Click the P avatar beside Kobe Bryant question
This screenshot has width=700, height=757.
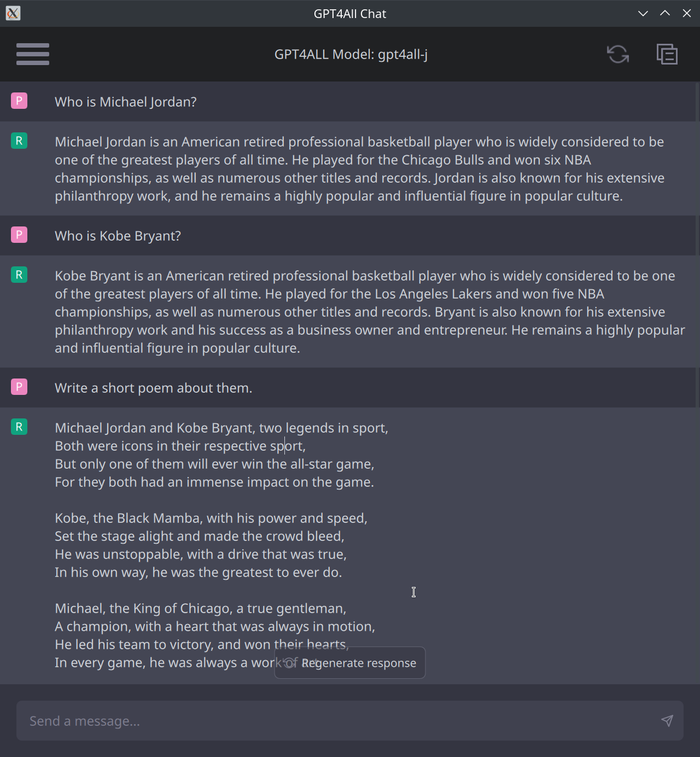point(19,235)
